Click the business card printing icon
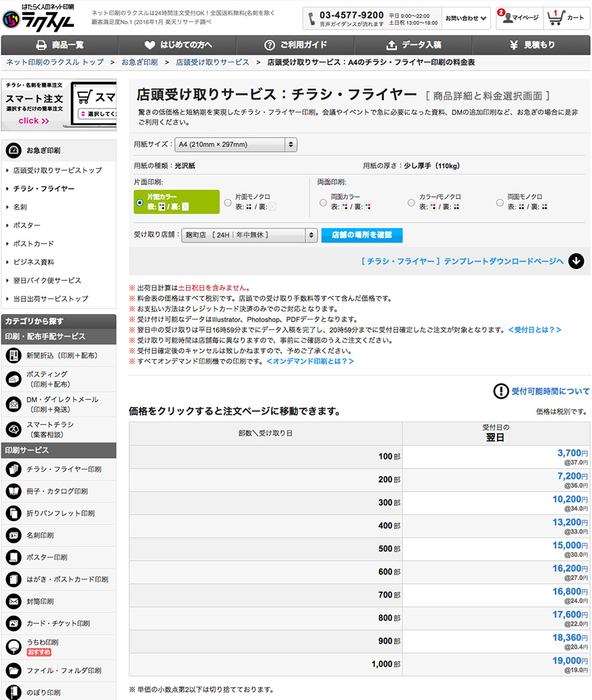 coord(13,535)
